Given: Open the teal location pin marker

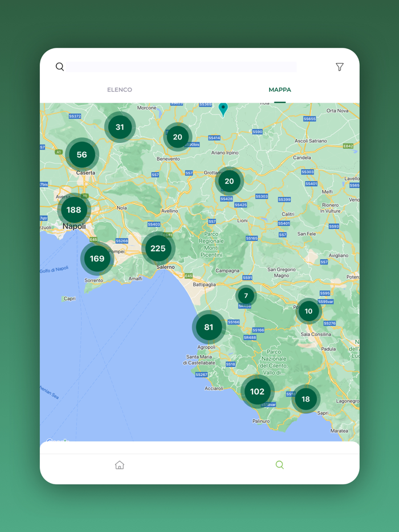Looking at the screenshot, I should [x=223, y=109].
